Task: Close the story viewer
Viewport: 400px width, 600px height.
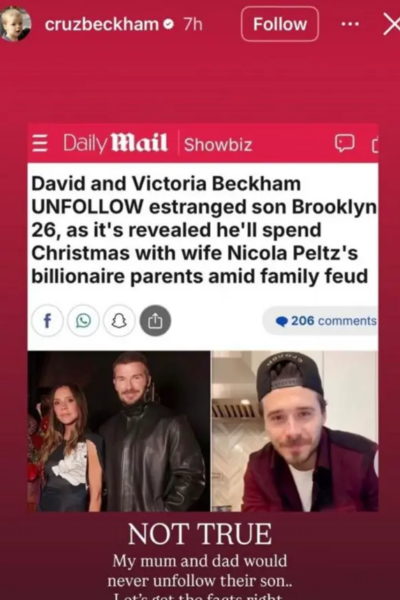Action: pos(392,24)
